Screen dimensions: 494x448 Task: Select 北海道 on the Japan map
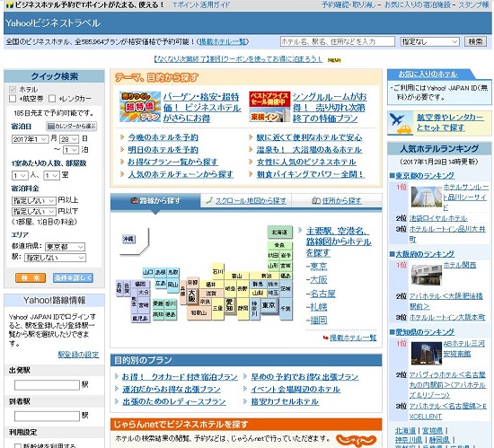coord(279,233)
